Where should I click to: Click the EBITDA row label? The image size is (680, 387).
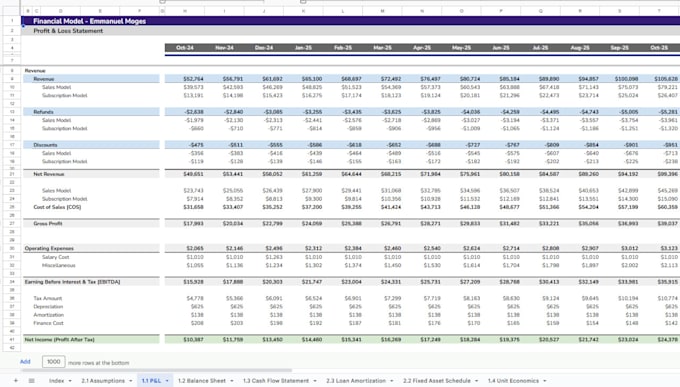click(x=72, y=282)
